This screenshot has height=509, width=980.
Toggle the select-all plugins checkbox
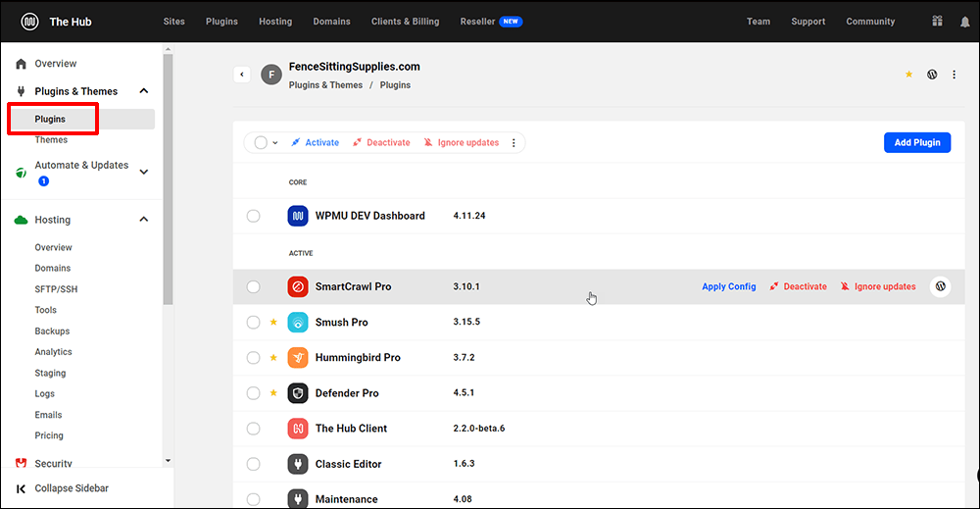tap(261, 142)
